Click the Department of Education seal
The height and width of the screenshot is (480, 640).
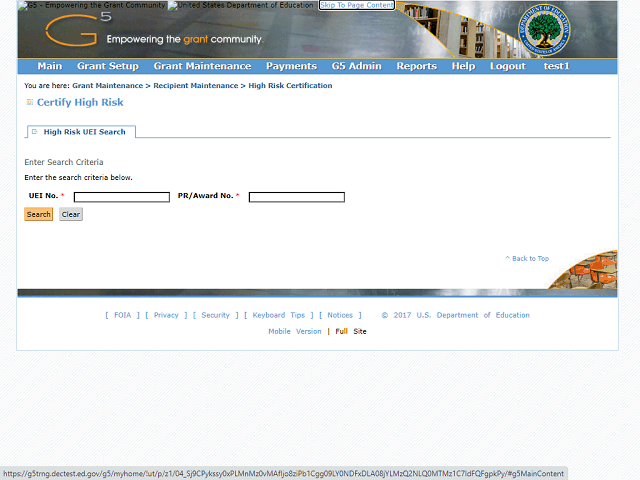point(544,30)
